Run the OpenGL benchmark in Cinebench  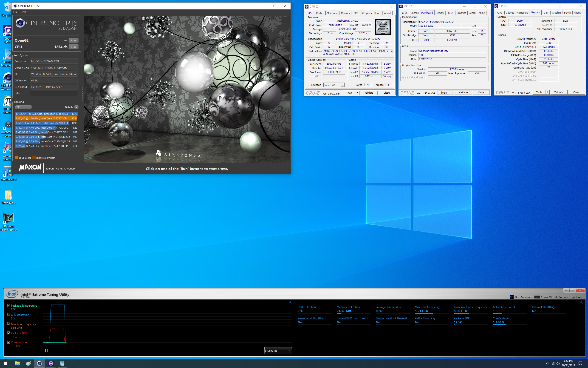point(73,40)
